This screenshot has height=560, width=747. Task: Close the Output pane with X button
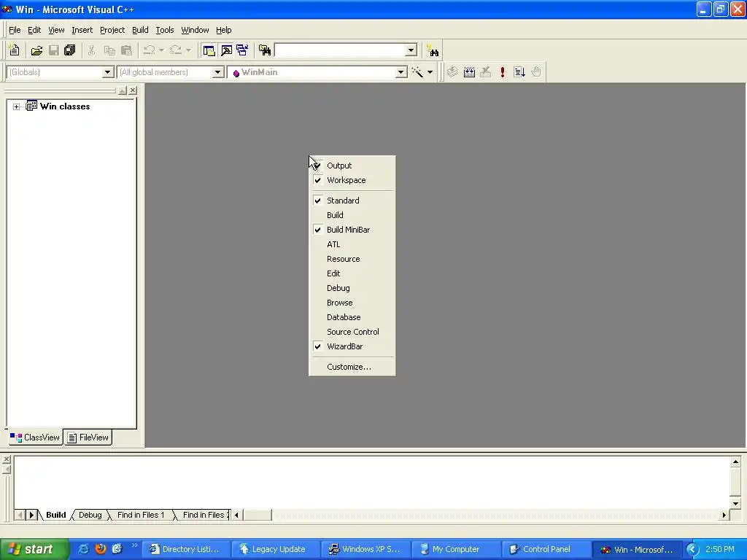(6, 459)
